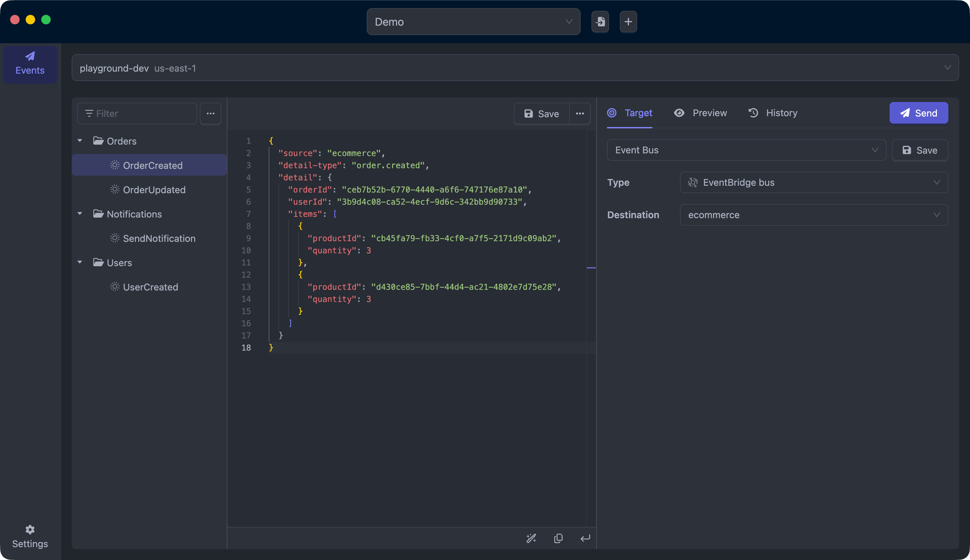Click the EventBridge bus type icon
This screenshot has height=560, width=970.
pos(693,182)
